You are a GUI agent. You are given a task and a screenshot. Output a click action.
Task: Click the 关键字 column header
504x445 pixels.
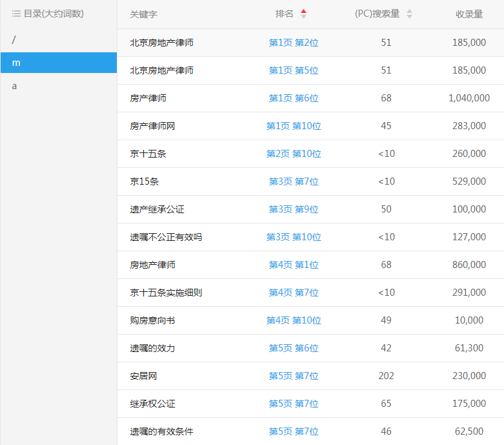(x=143, y=14)
